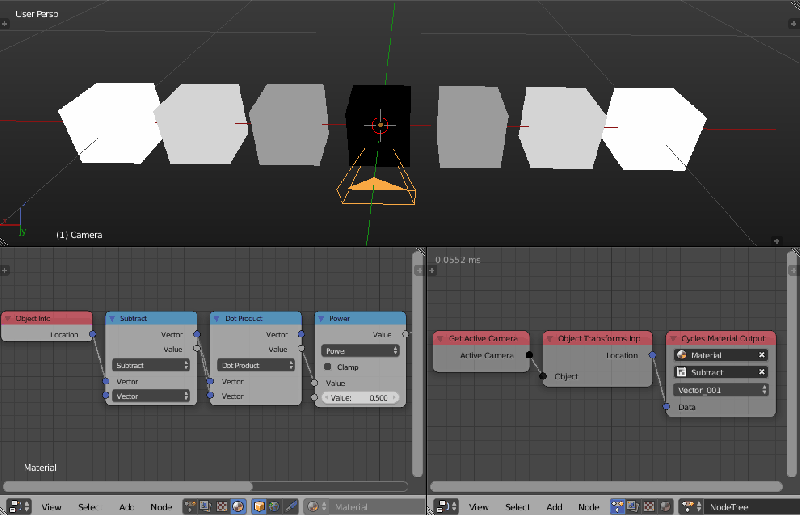Image resolution: width=800 pixels, height=515 pixels.
Task: Open Node menu in left node editor
Action: pyautogui.click(x=161, y=507)
